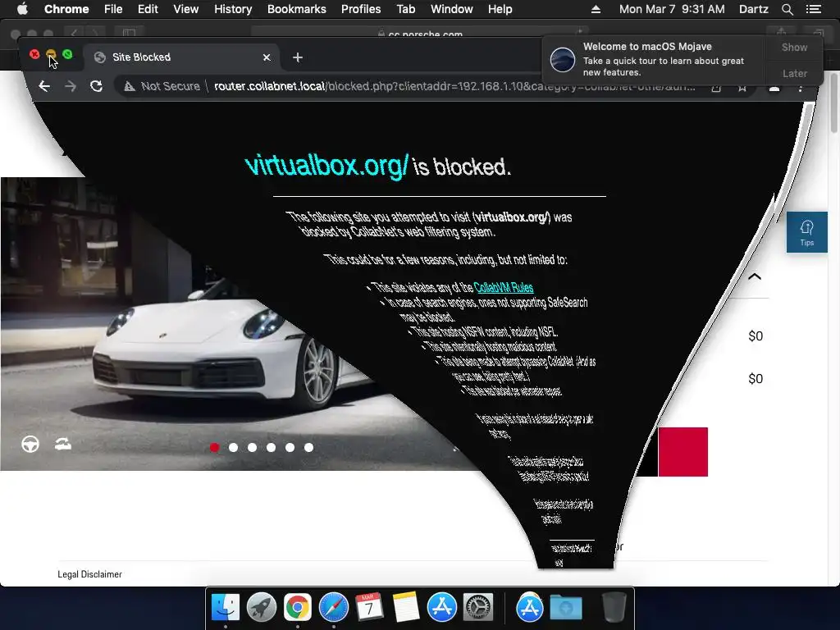Open Applications folder stack beside Downloads
Image resolution: width=840 pixels, height=630 pixels.
point(529,608)
